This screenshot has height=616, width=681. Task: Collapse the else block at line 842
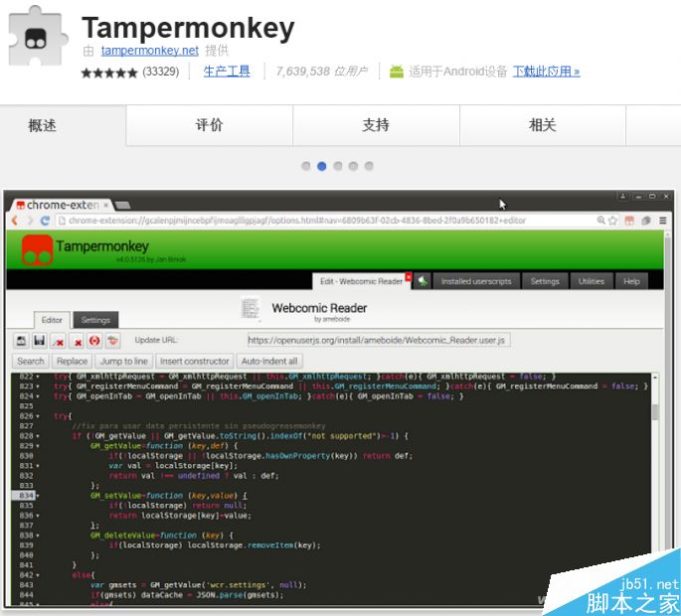coord(38,575)
